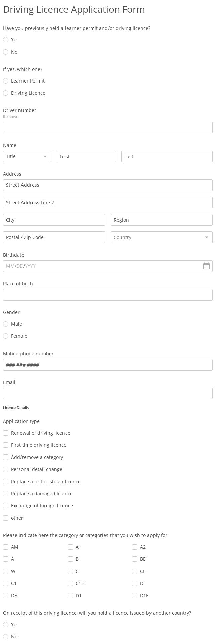Tick First time driving licence

coord(6,445)
